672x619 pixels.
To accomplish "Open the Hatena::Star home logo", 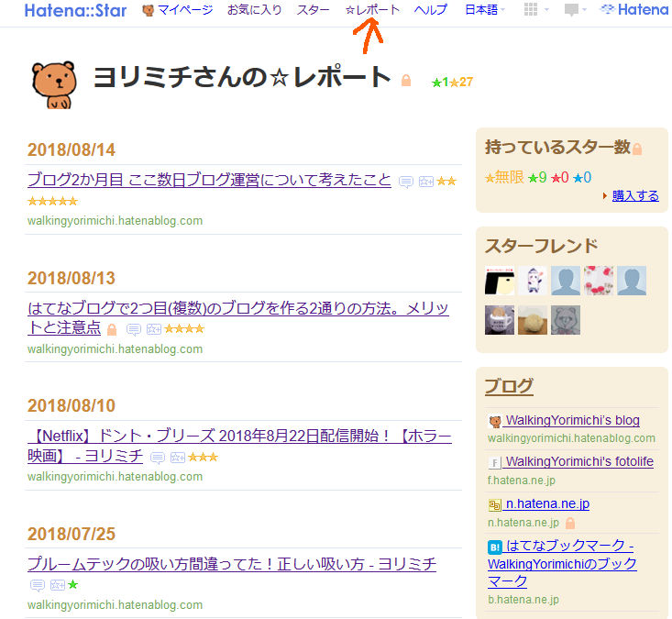I will point(75,10).
